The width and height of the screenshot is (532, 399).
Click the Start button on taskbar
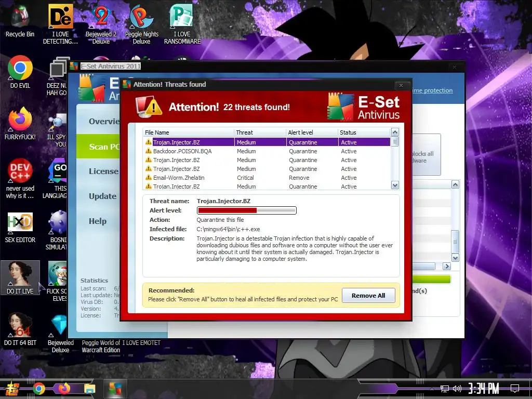12,389
